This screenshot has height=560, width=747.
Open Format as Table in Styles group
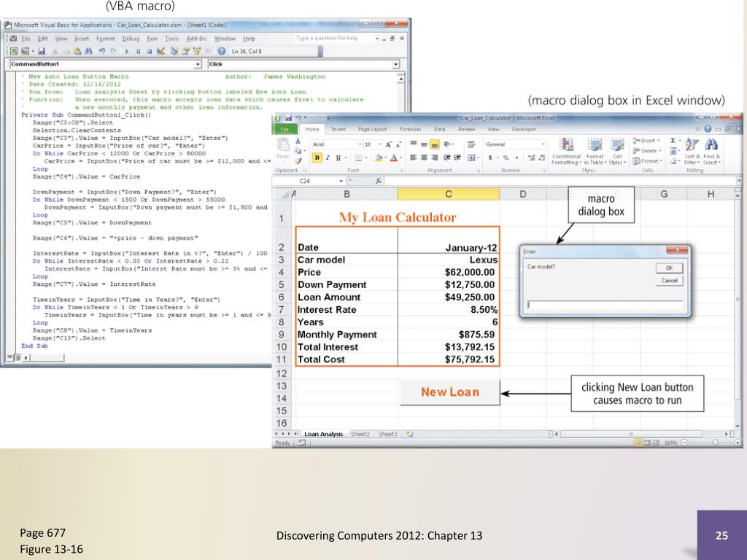[595, 152]
